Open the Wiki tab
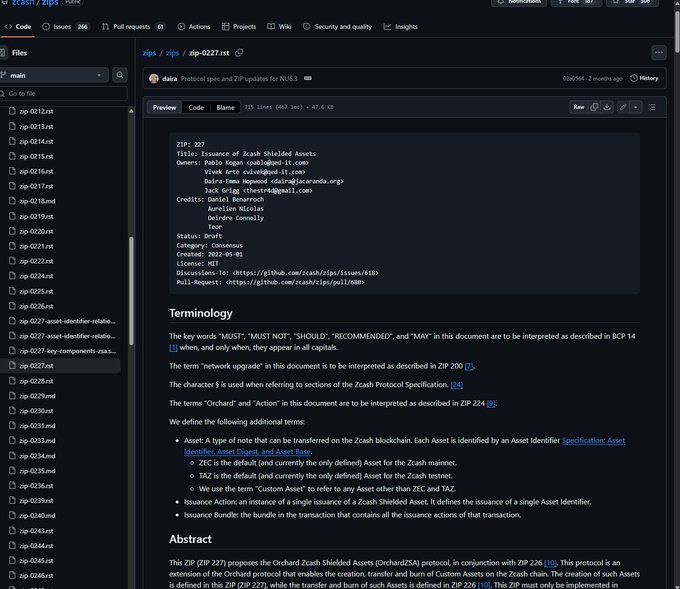The image size is (680, 589). point(279,26)
